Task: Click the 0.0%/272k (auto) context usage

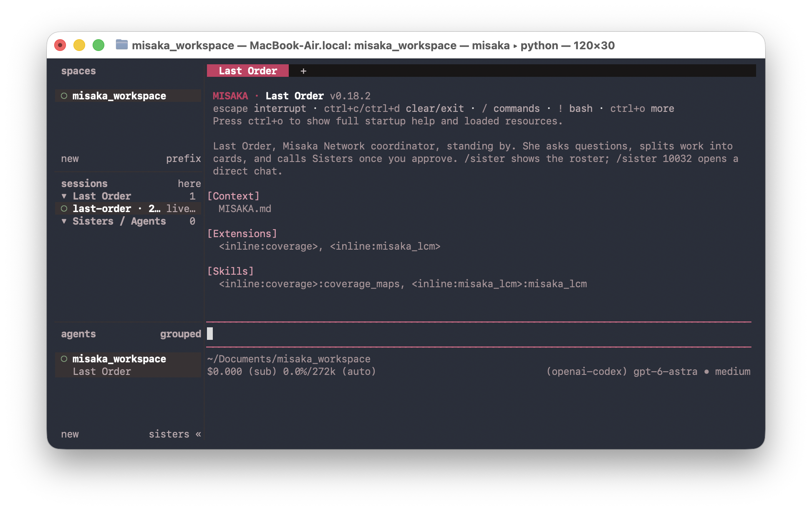Action: (330, 372)
